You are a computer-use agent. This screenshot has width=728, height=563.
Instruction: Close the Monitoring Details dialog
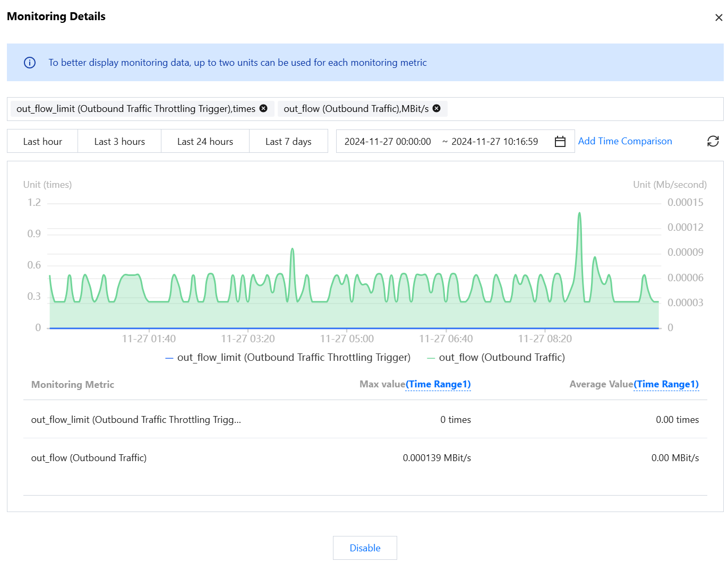tap(718, 18)
